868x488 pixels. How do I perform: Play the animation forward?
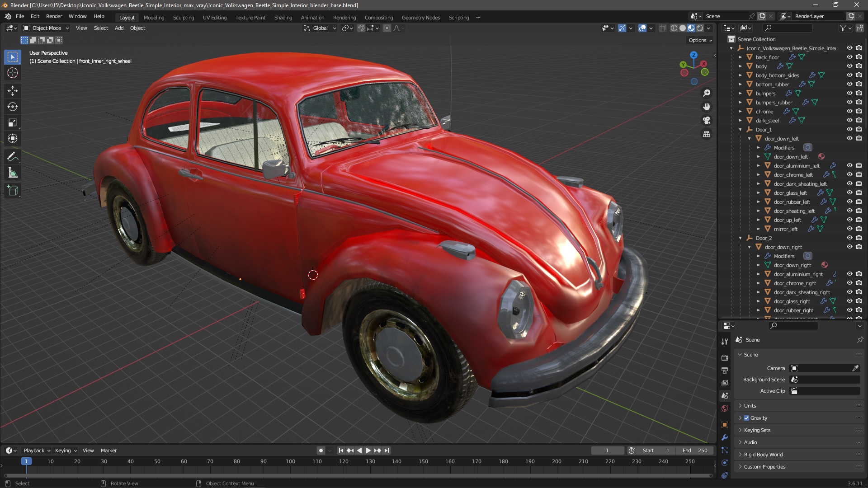tap(368, 450)
